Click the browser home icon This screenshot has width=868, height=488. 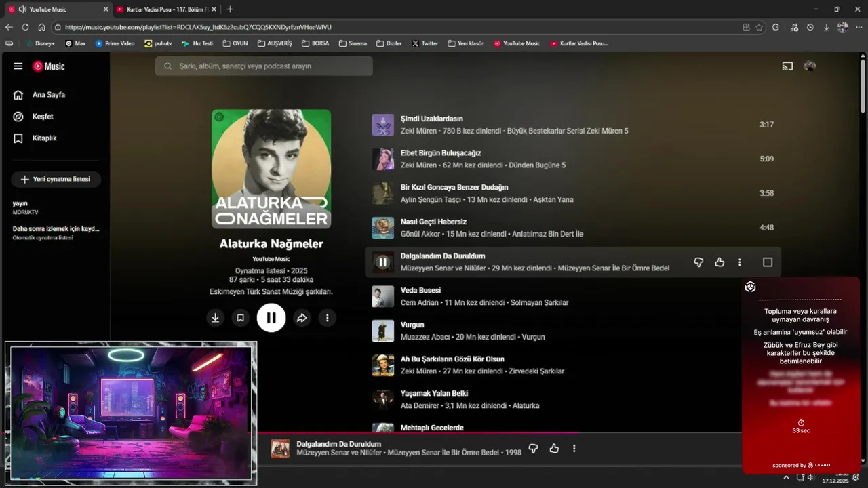(41, 27)
